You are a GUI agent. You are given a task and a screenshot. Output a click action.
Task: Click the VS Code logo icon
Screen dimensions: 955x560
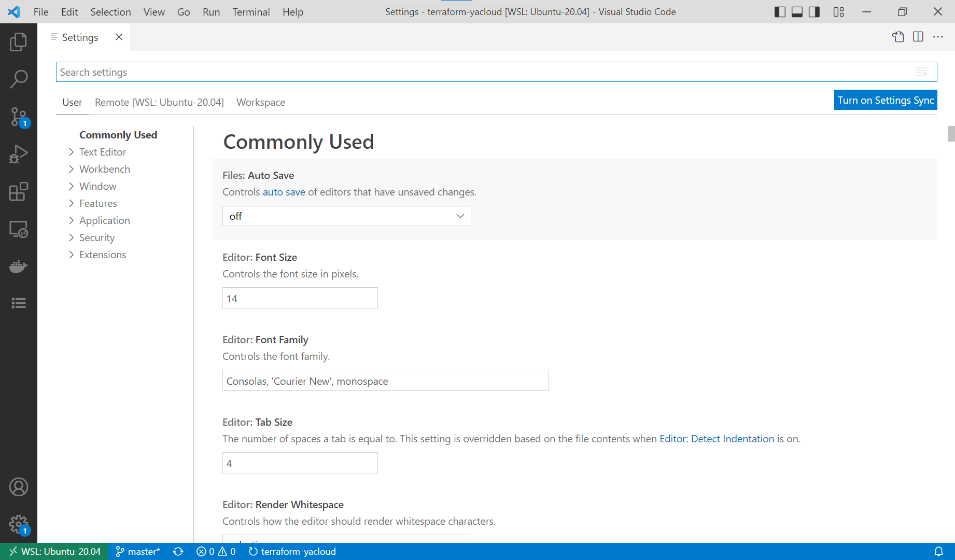[14, 11]
